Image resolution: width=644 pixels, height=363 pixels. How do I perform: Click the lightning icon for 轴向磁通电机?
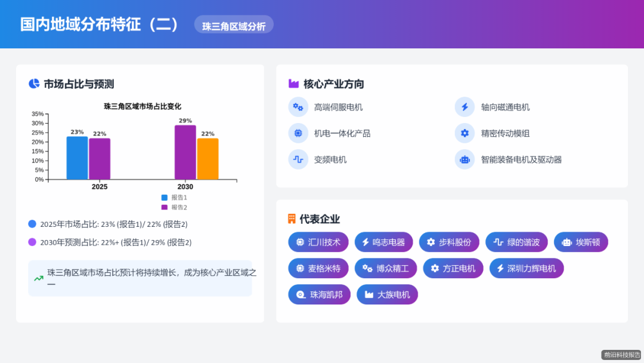(x=465, y=107)
